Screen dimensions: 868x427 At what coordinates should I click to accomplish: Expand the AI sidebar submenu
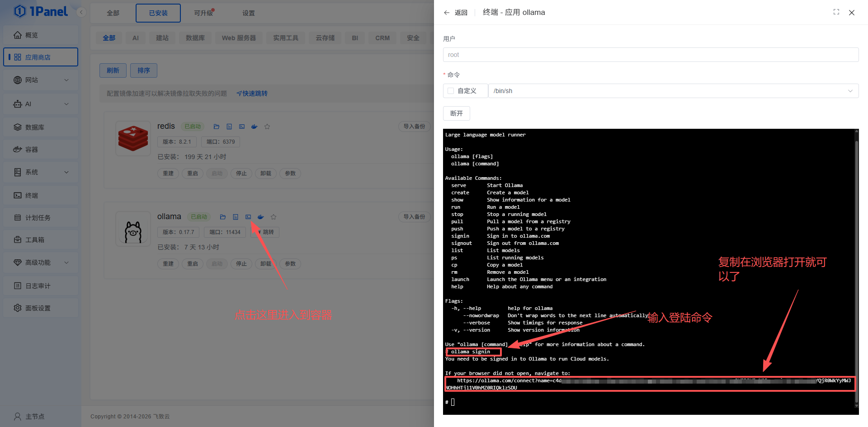41,104
